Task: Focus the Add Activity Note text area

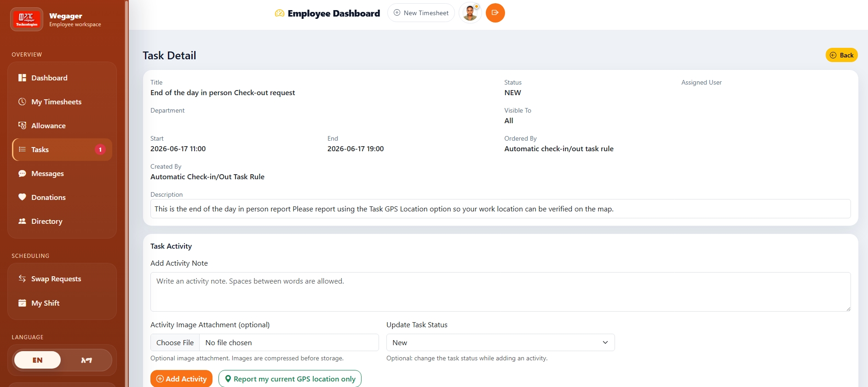Action: pos(500,292)
